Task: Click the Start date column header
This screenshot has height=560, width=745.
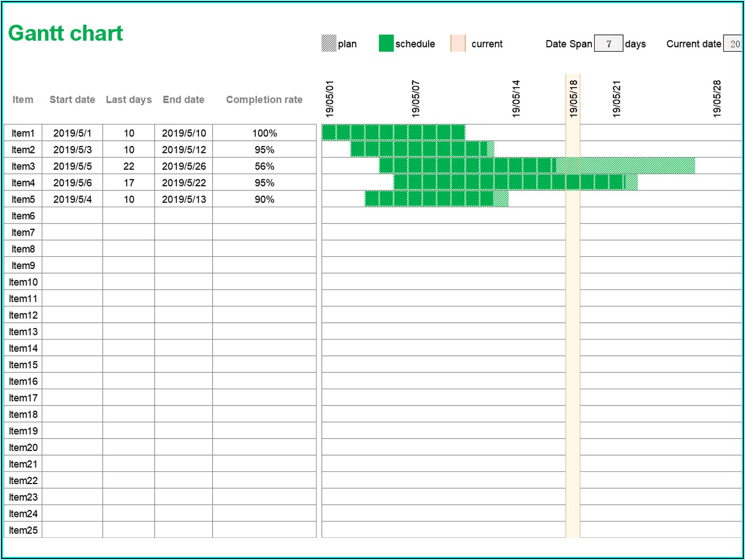Action: point(72,100)
